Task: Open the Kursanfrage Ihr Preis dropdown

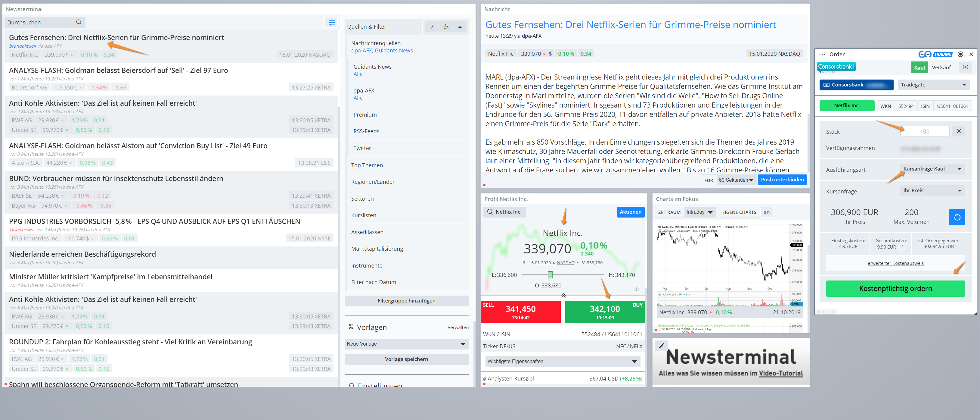Action: (x=932, y=190)
